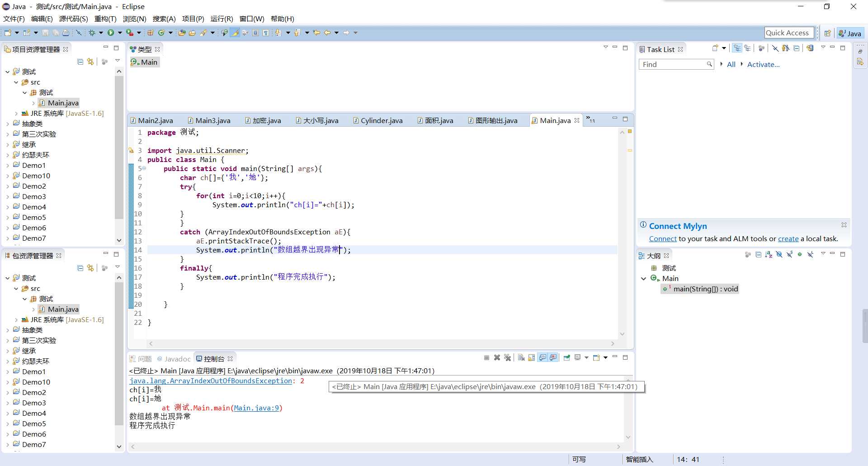868x466 pixels.
Task: Click the Find field in Task List
Action: 675,64
